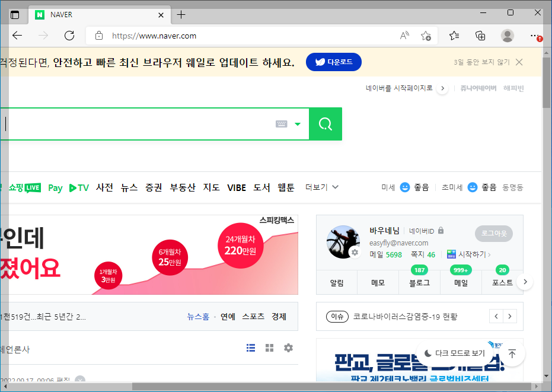Reload the page with refresh icon

[69, 36]
